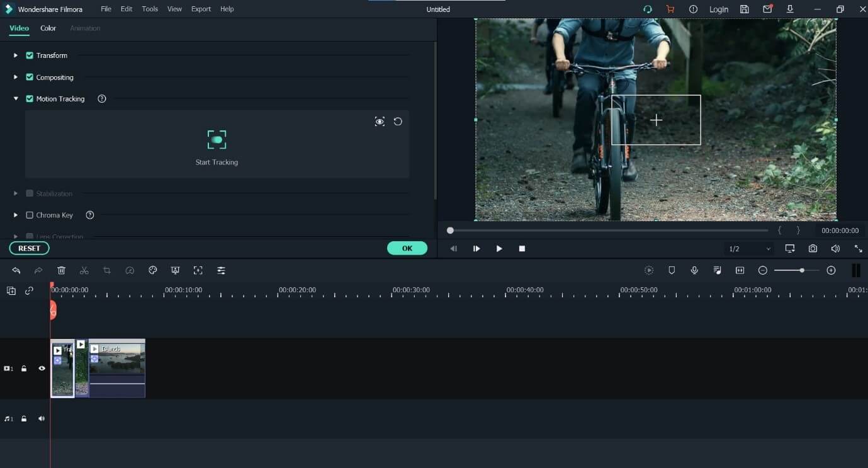Click the preview volume speaker icon

click(835, 249)
